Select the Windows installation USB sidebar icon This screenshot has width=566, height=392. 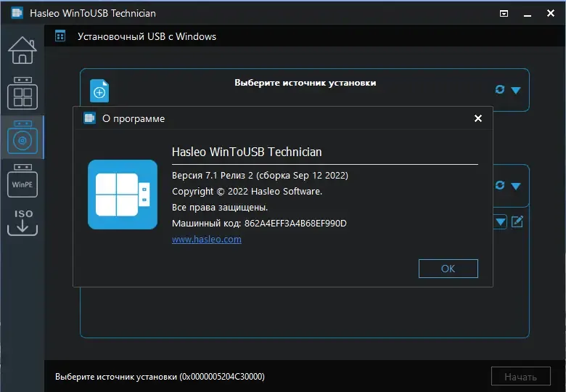[x=22, y=137]
